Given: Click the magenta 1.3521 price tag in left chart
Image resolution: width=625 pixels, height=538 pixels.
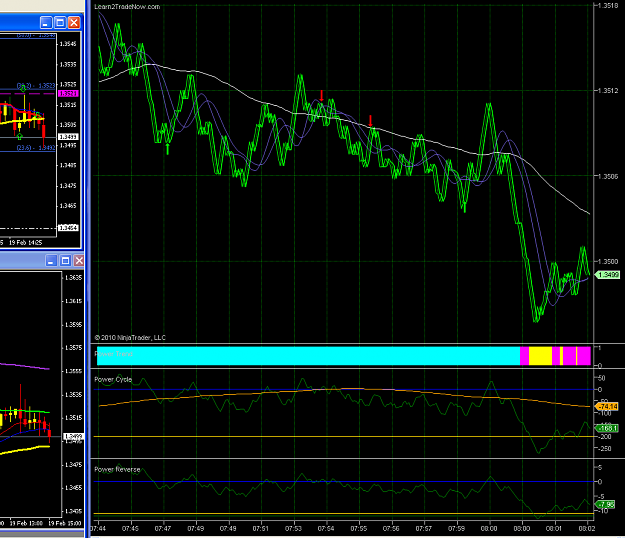Looking at the screenshot, I should (x=68, y=93).
